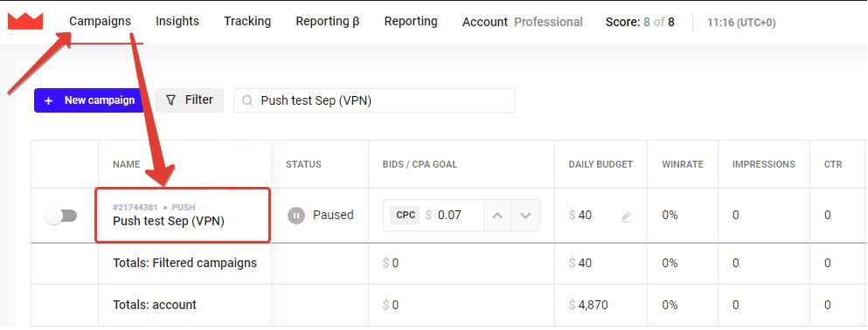Sort by BIDS / CPA GOAL header
Screen dimensions: 868x330
pos(420,164)
